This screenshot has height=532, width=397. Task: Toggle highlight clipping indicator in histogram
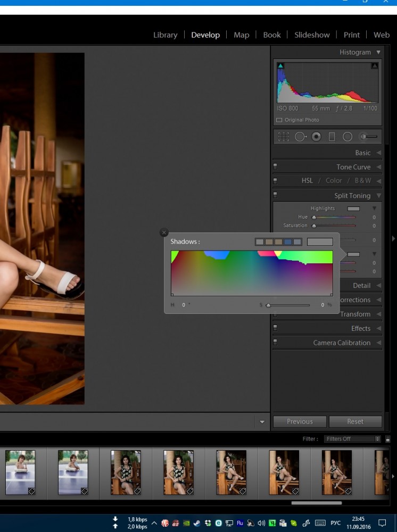point(374,66)
